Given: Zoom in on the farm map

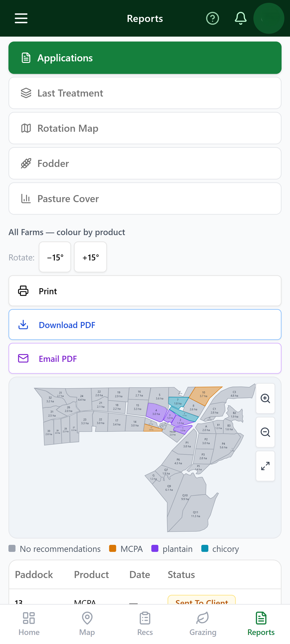Looking at the screenshot, I should coord(265,398).
